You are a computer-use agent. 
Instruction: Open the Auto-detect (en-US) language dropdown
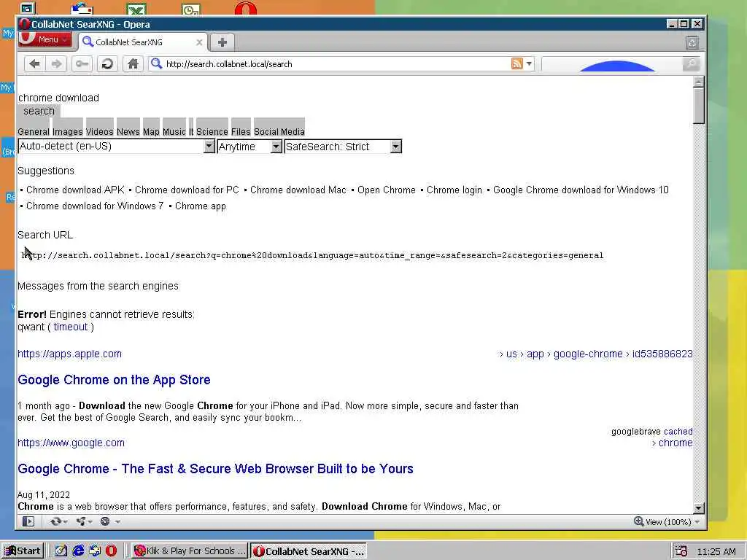click(x=116, y=146)
